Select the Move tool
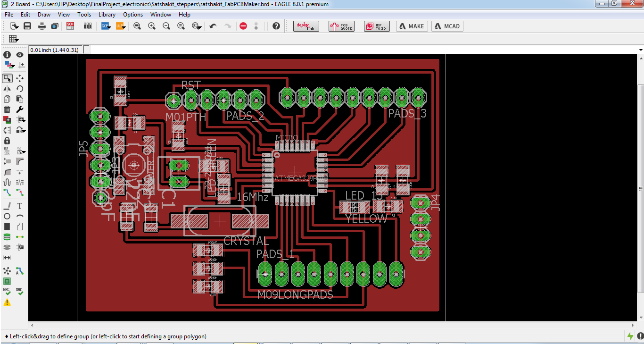Screen dimensions: 644x344 20,78
